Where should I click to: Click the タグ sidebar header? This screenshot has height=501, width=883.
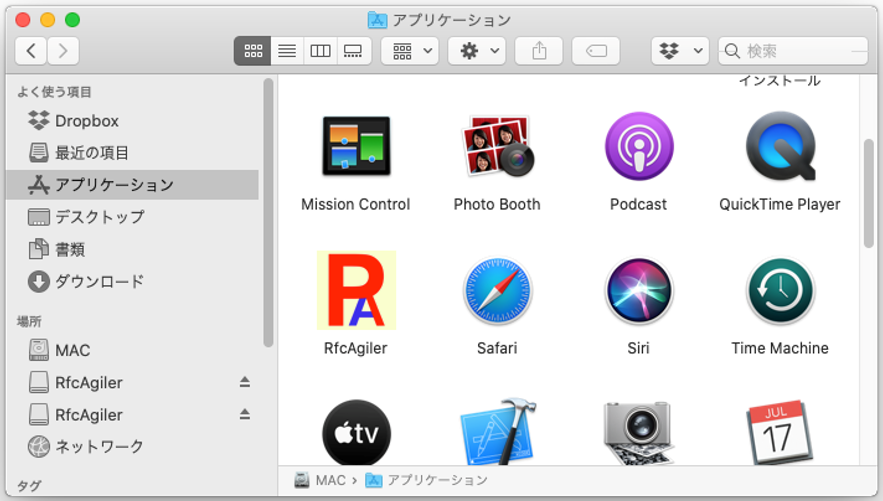tap(29, 485)
